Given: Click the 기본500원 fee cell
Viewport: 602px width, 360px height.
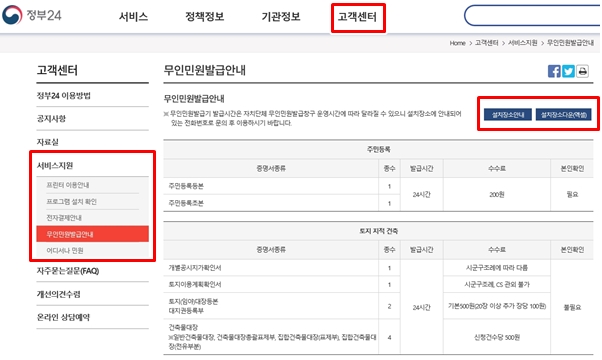Looking at the screenshot, I should [497, 306].
